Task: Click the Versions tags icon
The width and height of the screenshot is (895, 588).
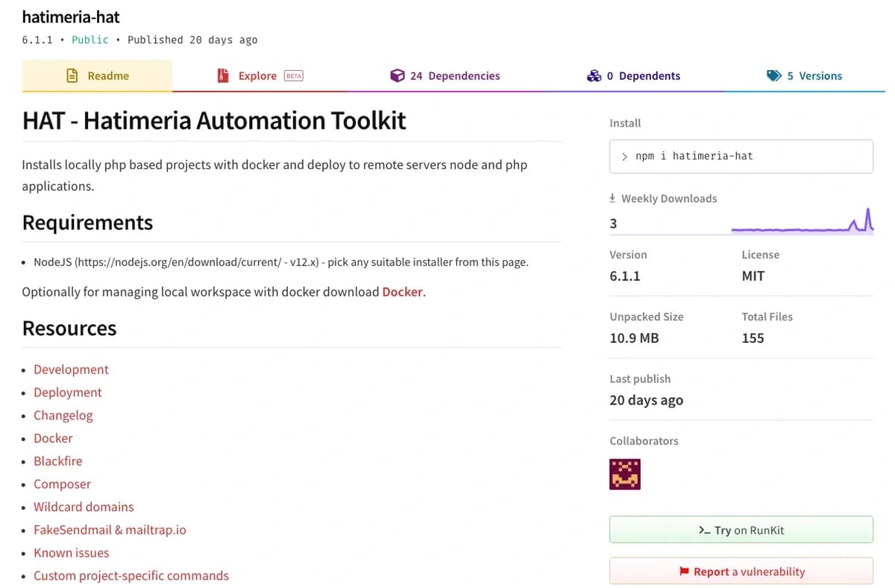Action: pyautogui.click(x=773, y=76)
